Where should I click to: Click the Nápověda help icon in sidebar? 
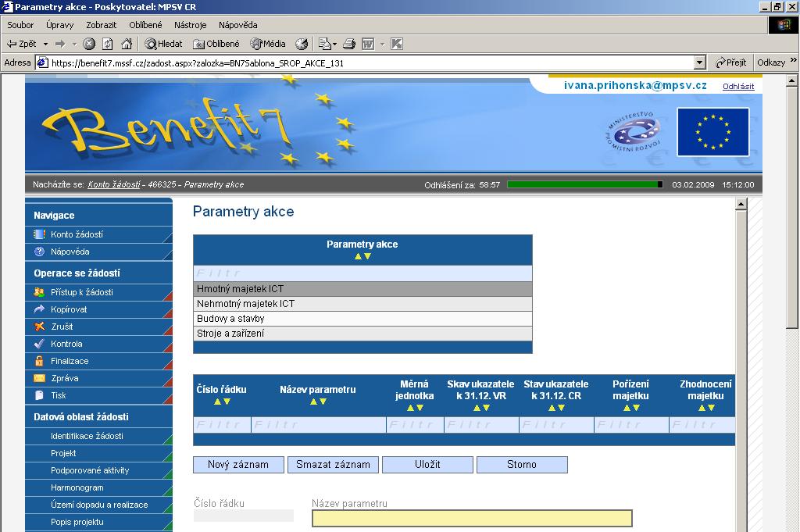coord(39,252)
